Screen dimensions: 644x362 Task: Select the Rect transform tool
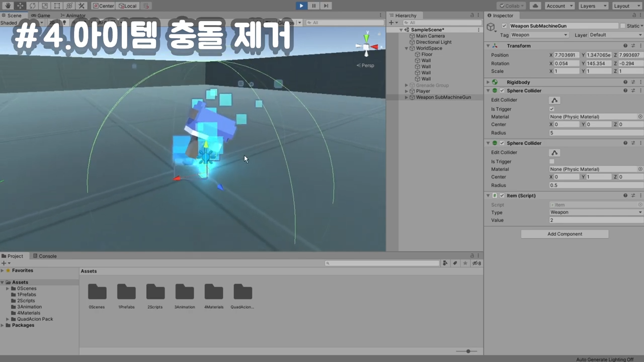(x=57, y=6)
